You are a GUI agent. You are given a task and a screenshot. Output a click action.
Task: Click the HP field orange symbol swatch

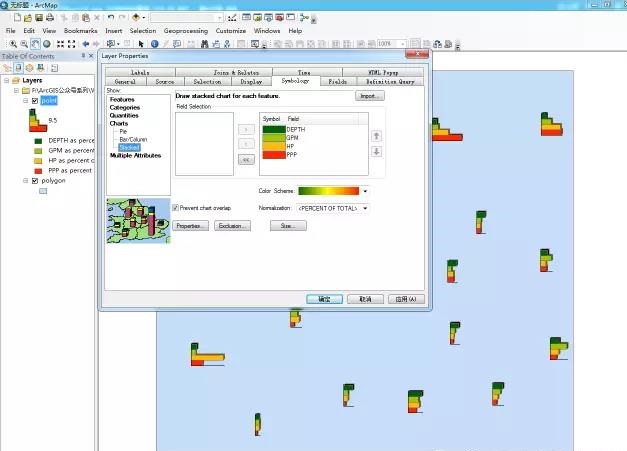click(x=274, y=146)
